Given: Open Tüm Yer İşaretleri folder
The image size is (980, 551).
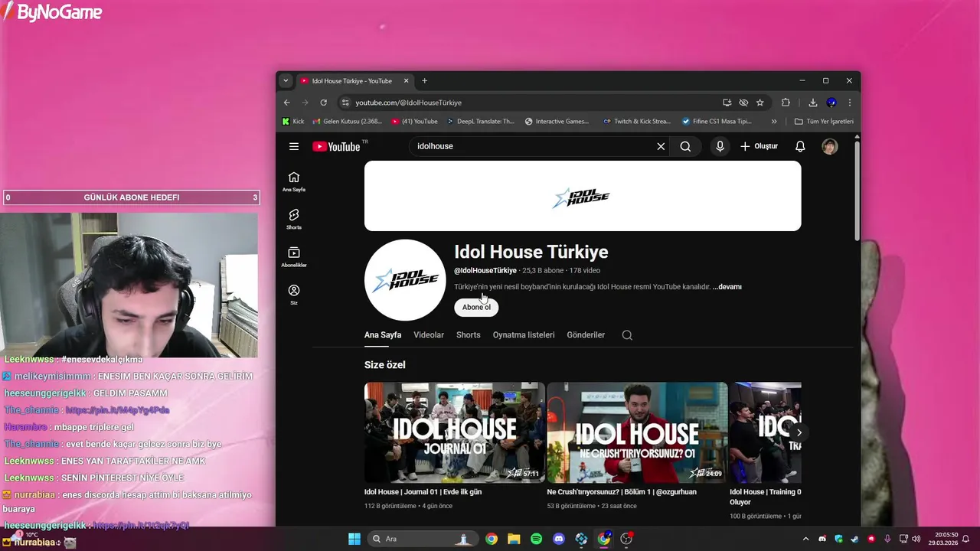Looking at the screenshot, I should click(x=824, y=121).
